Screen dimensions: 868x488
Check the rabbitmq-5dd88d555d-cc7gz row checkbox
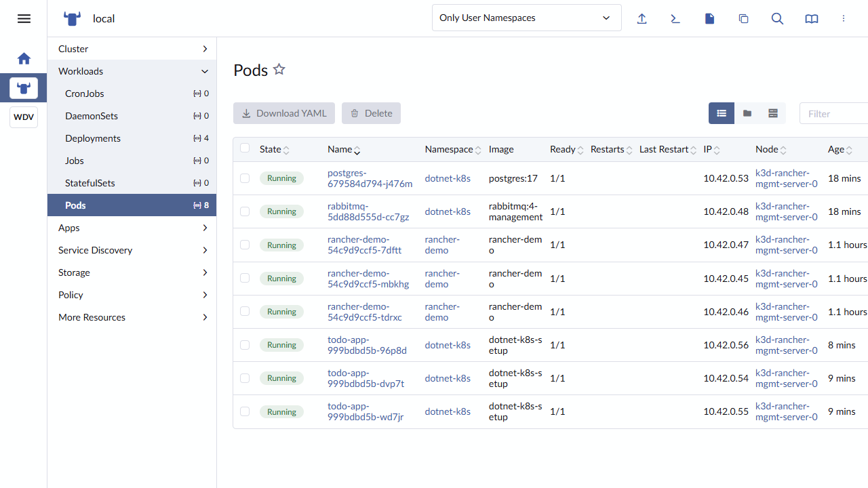pos(245,211)
